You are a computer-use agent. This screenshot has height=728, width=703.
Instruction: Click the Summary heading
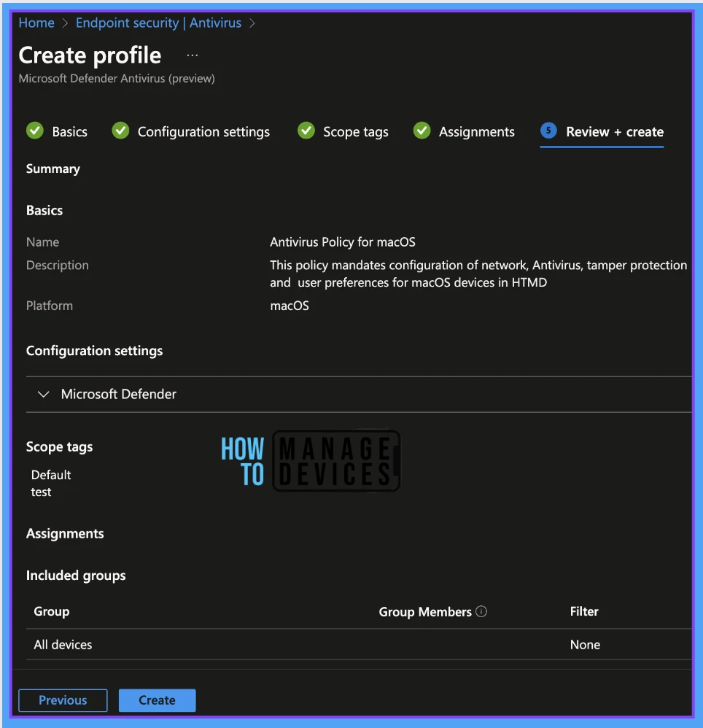tap(53, 169)
